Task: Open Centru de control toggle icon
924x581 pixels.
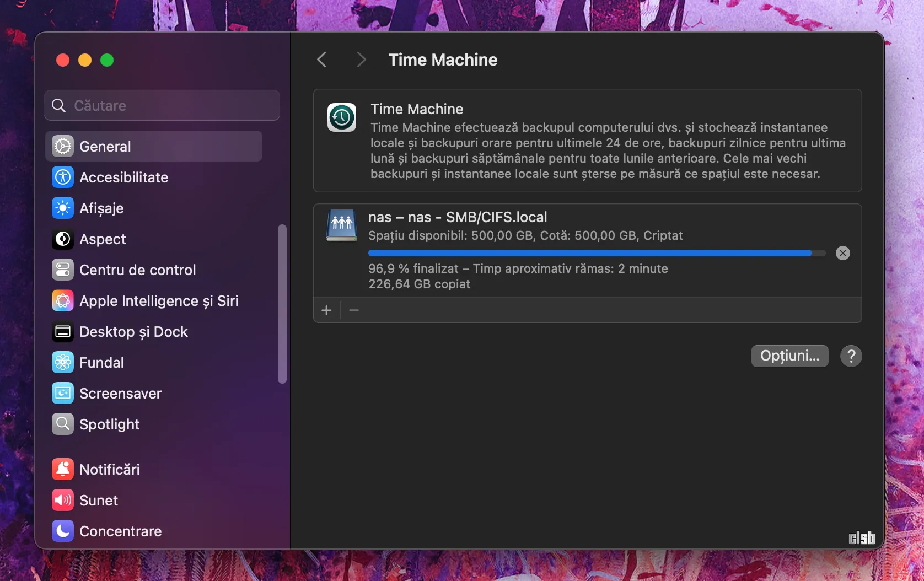Action: coord(63,270)
